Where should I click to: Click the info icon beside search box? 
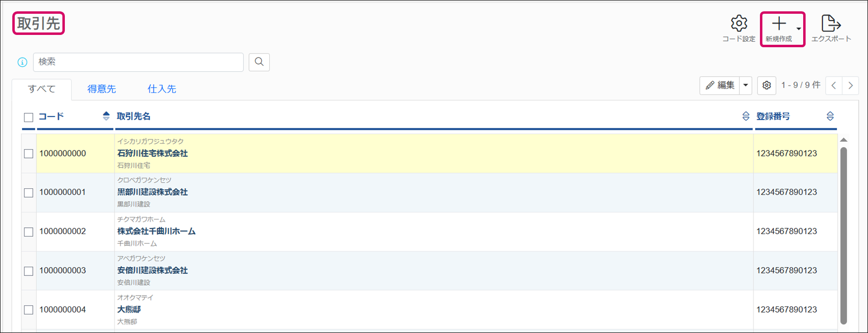[x=22, y=62]
